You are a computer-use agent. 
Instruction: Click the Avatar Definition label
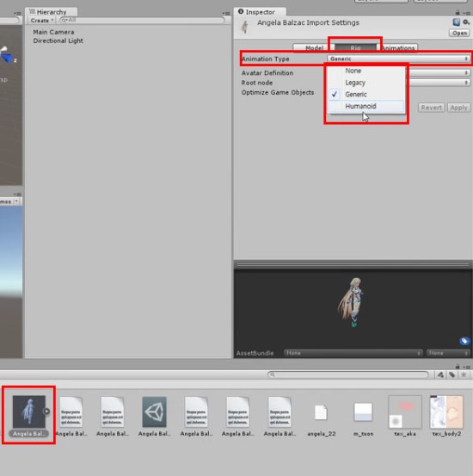[x=267, y=73]
